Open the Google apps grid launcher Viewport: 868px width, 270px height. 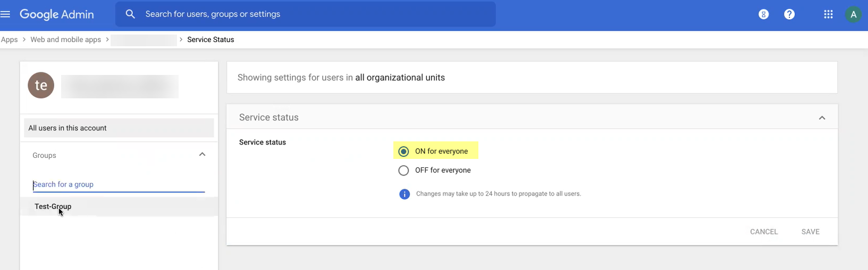click(828, 14)
